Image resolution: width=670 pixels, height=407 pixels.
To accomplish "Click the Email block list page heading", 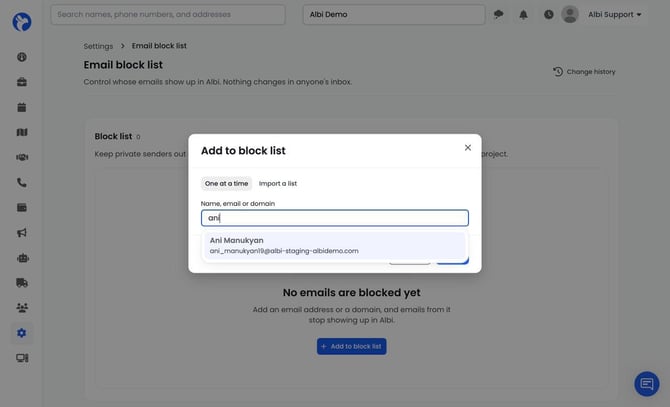I will point(123,65).
